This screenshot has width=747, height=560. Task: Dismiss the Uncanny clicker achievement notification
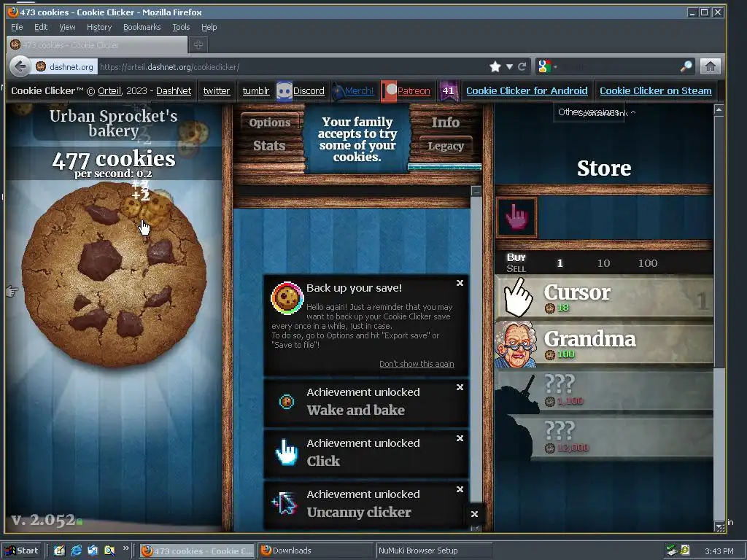[x=460, y=489]
